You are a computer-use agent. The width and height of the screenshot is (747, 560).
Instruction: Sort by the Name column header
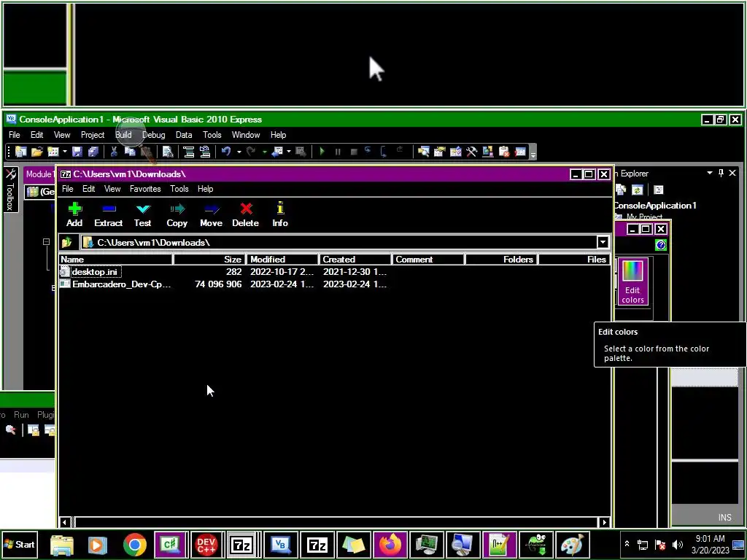coord(115,260)
